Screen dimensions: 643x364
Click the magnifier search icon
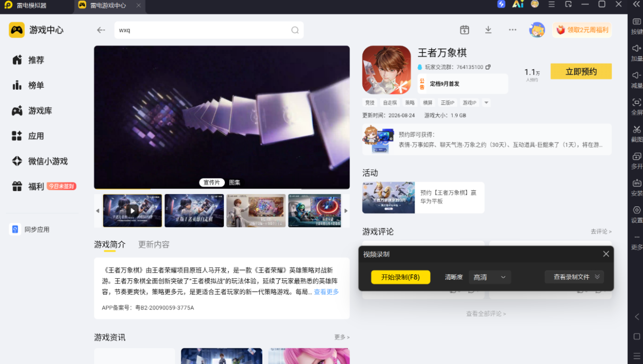(x=295, y=30)
